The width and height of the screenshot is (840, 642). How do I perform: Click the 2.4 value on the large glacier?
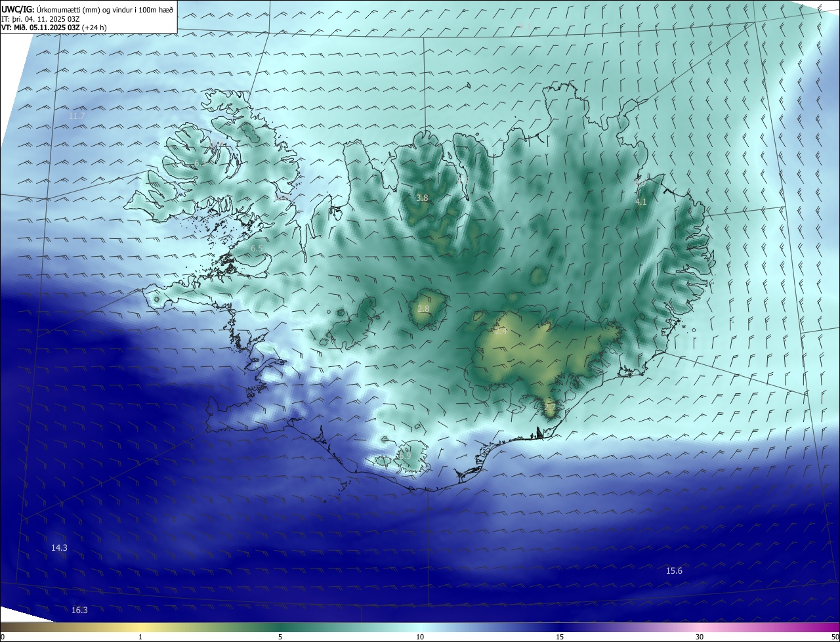click(x=501, y=332)
